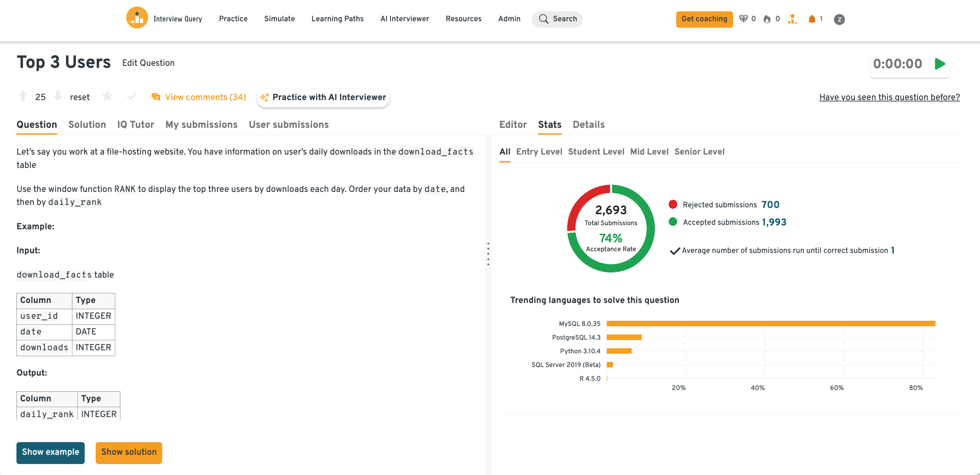The image size is (980, 475).
Task: Filter stats by Senior Level
Action: [x=699, y=152]
